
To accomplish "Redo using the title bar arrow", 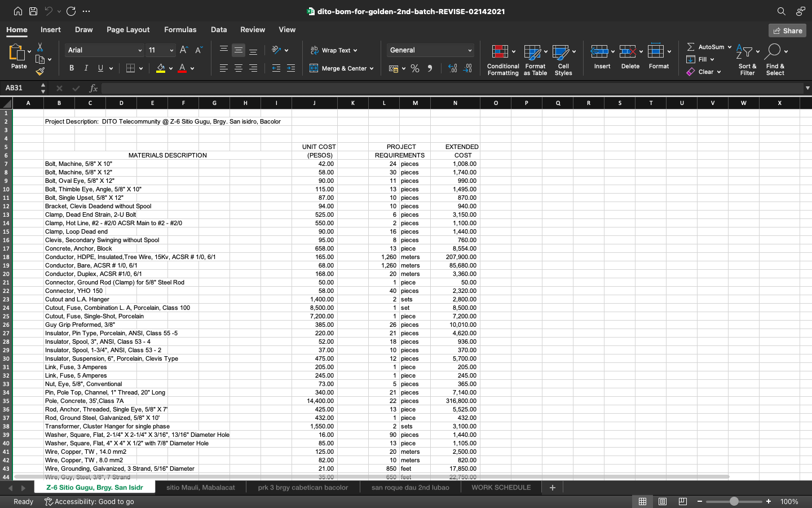I will 71,11.
